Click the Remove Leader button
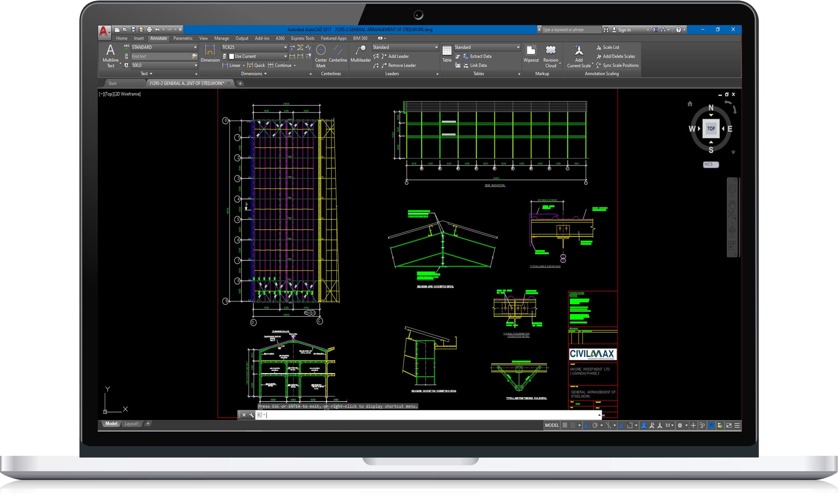This screenshot has width=838, height=504. click(398, 65)
